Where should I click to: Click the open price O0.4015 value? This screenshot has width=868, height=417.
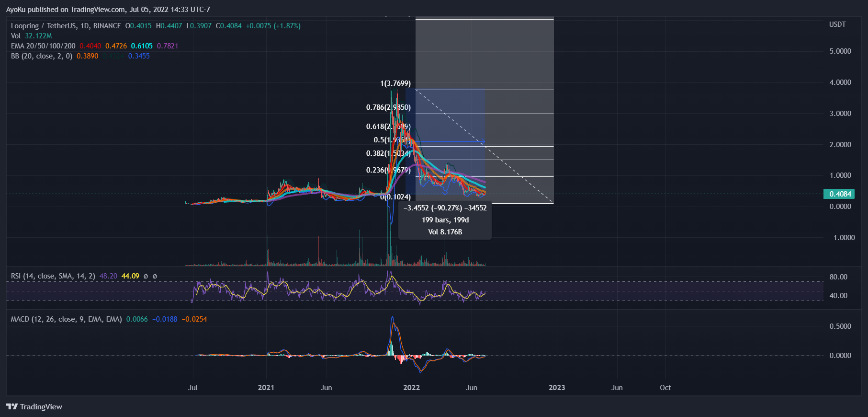pyautogui.click(x=138, y=26)
